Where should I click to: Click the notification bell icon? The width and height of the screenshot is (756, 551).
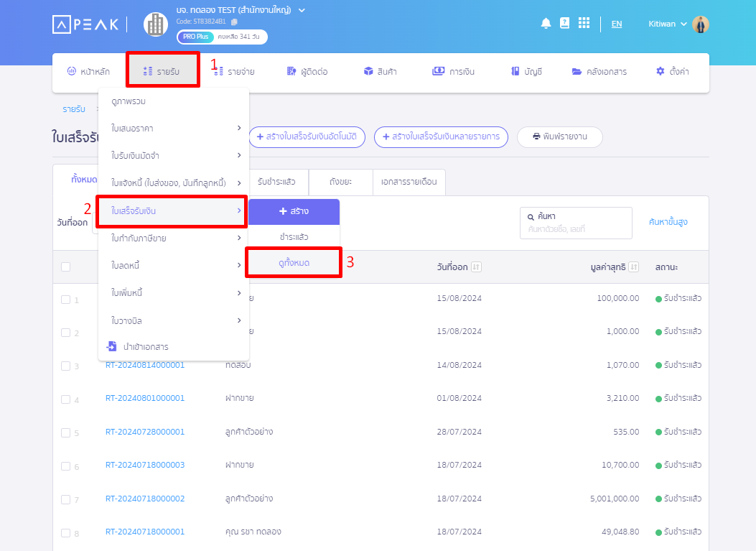coord(546,24)
